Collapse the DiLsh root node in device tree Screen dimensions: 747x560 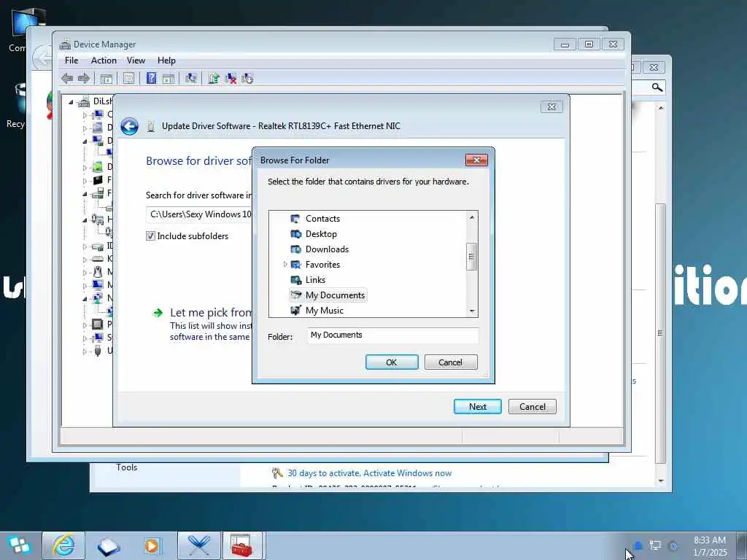(71, 102)
